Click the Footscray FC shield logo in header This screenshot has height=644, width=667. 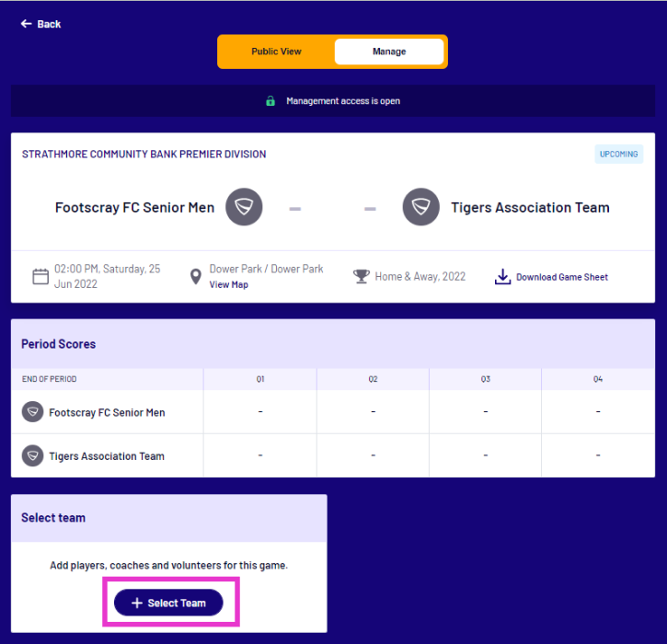click(x=244, y=207)
